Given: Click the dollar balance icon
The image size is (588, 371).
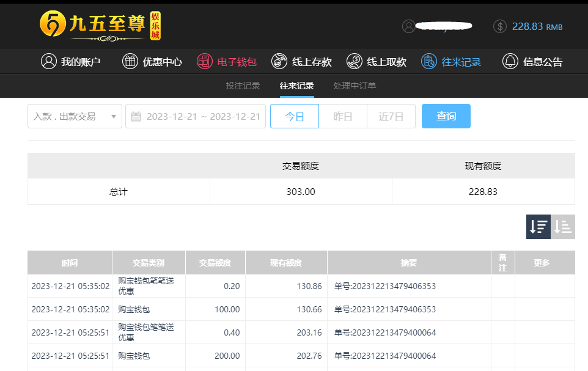Looking at the screenshot, I should tap(499, 26).
